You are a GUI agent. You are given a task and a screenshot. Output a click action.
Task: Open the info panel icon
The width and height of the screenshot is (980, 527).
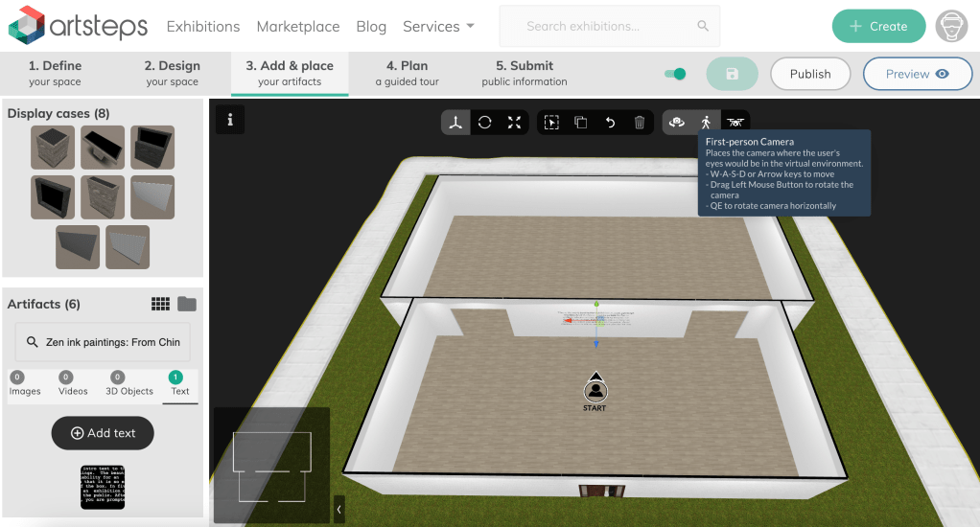(229, 120)
